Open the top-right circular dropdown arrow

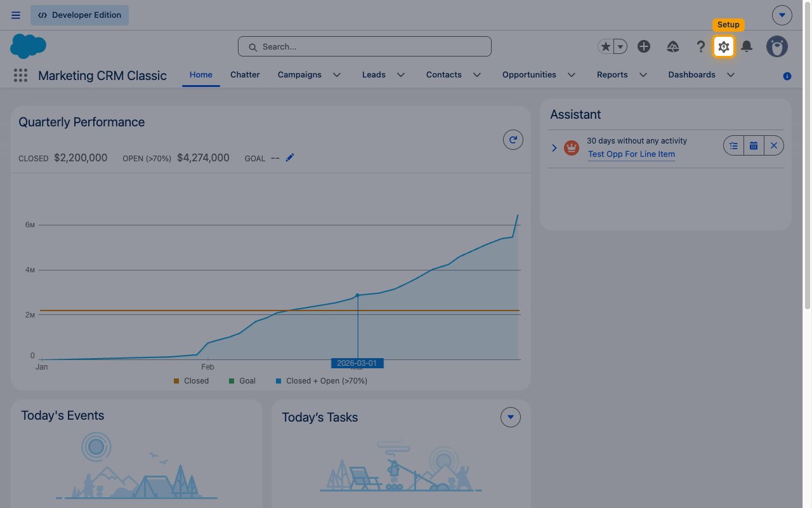[x=782, y=15]
